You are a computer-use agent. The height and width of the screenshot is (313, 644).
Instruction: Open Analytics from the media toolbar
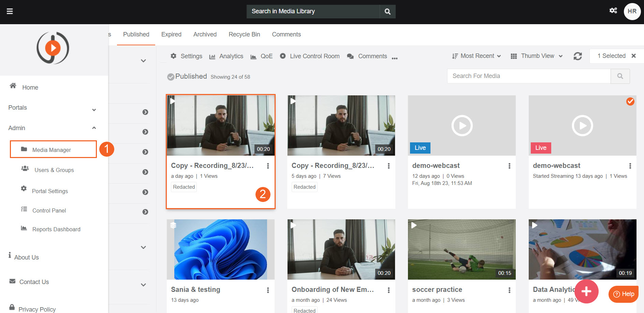tap(226, 56)
